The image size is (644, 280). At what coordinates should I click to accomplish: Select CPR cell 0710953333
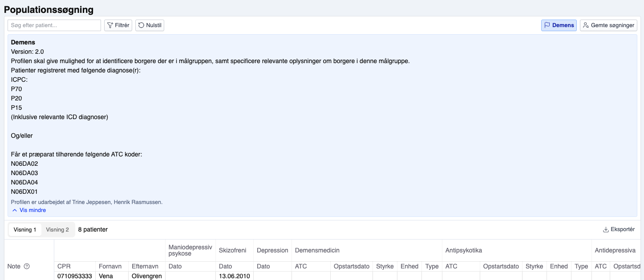point(74,276)
